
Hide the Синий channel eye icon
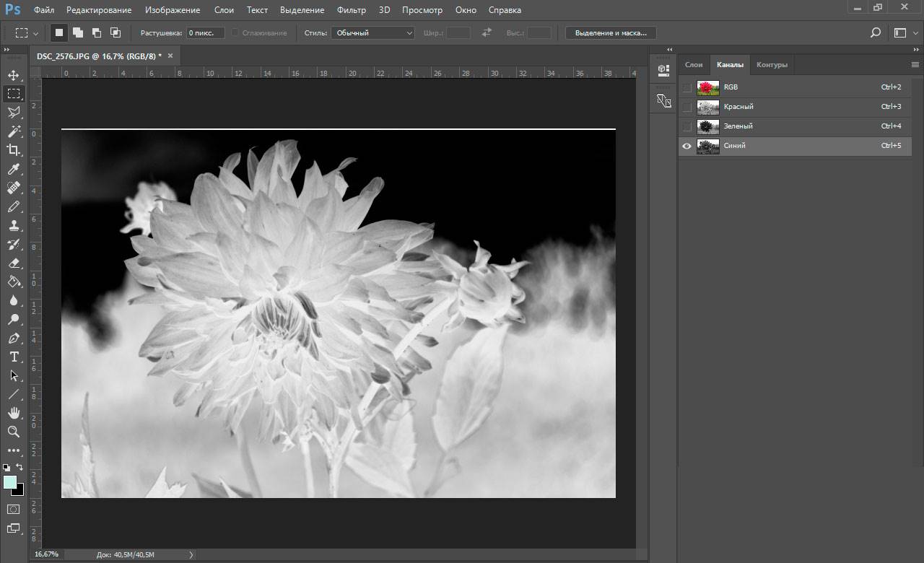(x=687, y=146)
